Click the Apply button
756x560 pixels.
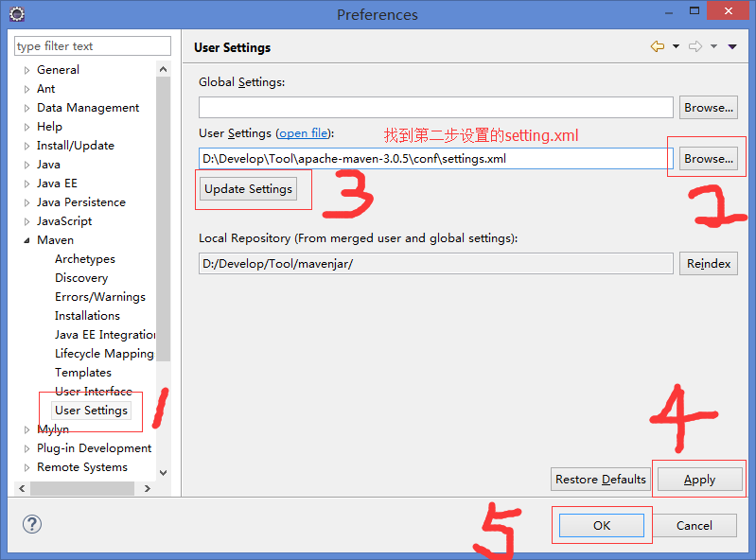point(699,480)
